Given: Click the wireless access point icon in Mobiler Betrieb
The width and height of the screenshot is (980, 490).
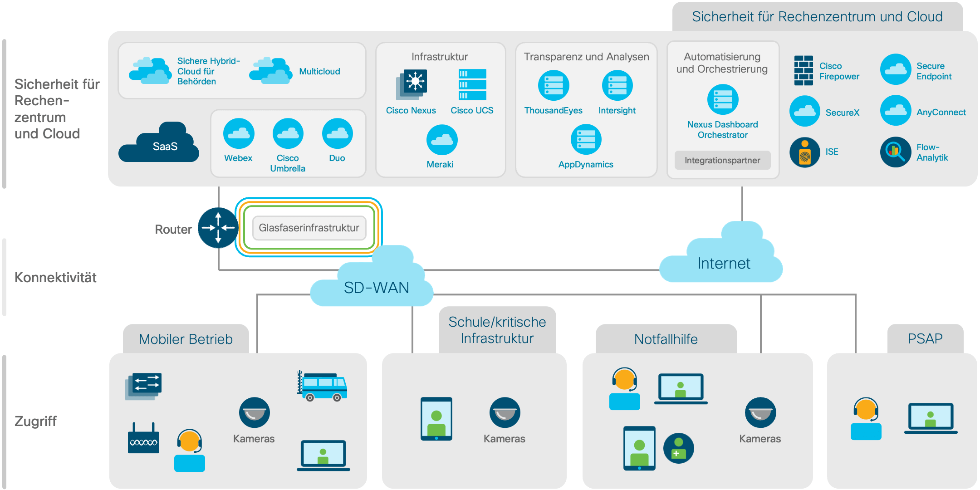Looking at the screenshot, I should 143,438.
